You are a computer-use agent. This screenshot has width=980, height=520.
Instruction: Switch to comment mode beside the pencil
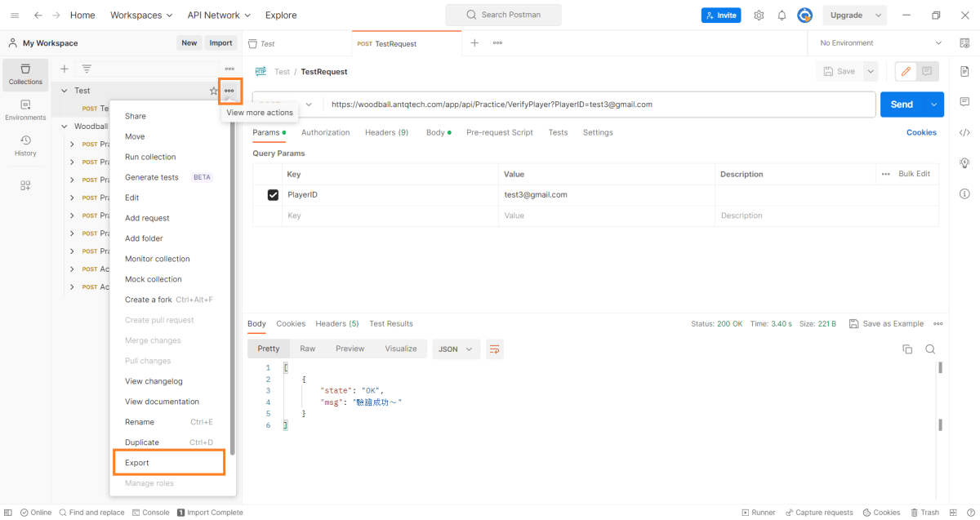click(x=927, y=72)
